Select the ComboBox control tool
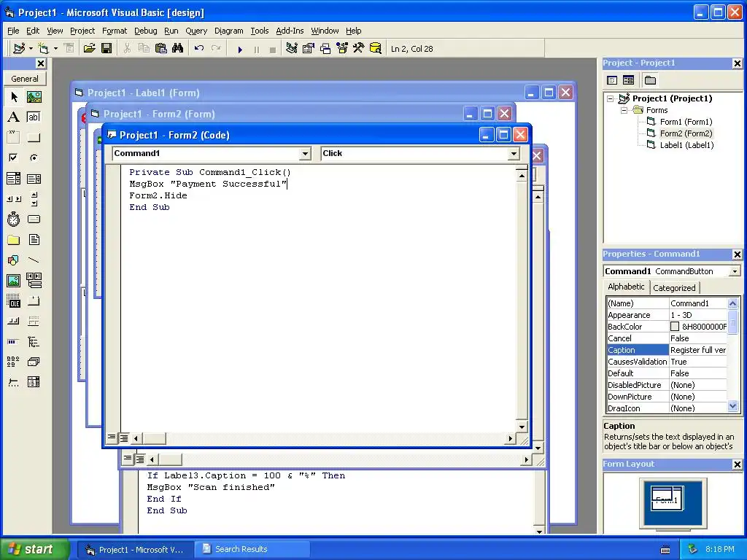Viewport: 747px width, 560px height. pos(14,179)
